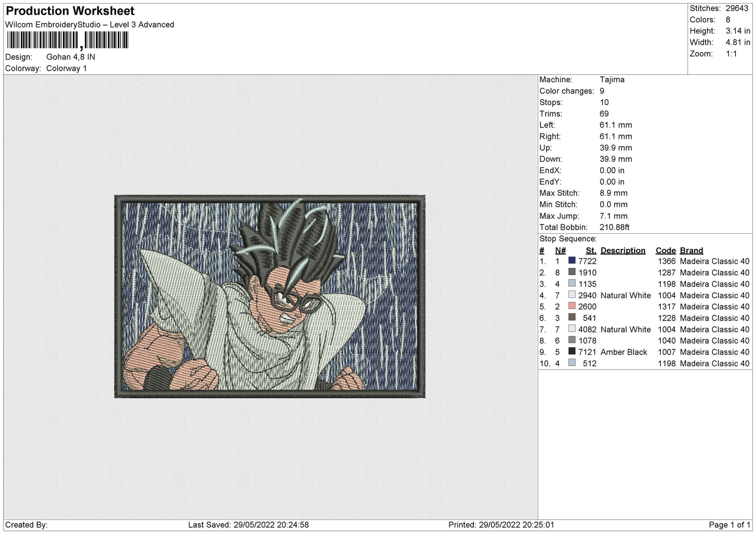Image resolution: width=756 pixels, height=534 pixels.
Task: Click the stitch count 541 in row 6
Action: tap(590, 318)
